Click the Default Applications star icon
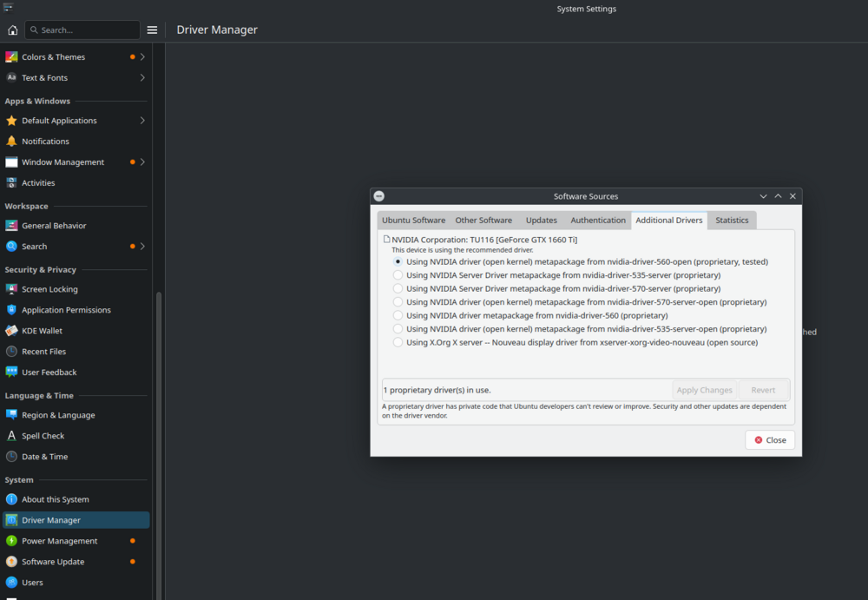 (x=11, y=120)
